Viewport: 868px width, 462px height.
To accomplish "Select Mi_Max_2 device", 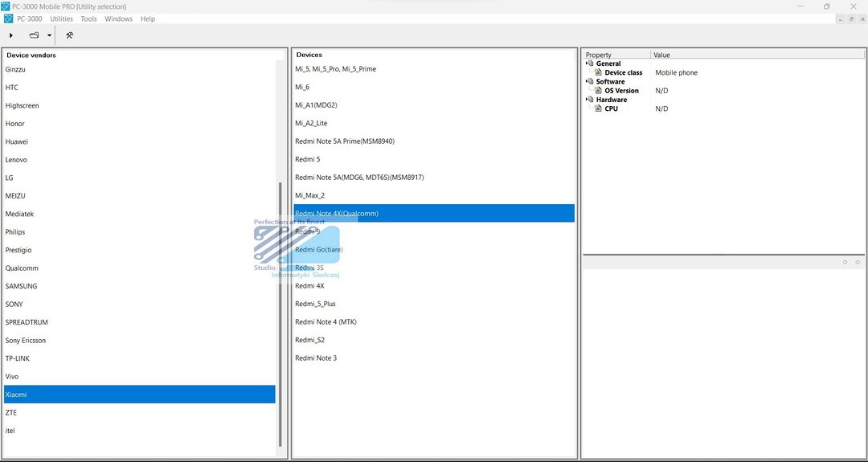I will pyautogui.click(x=434, y=195).
